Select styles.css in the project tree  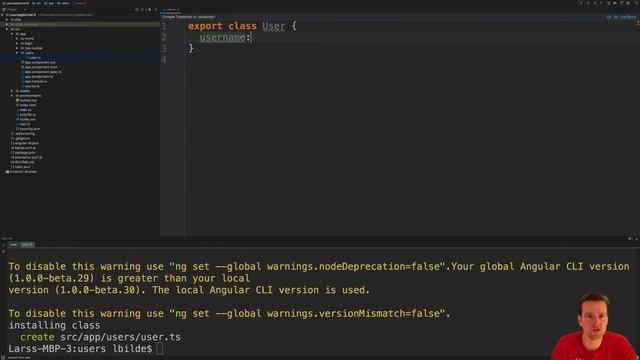click(x=27, y=119)
